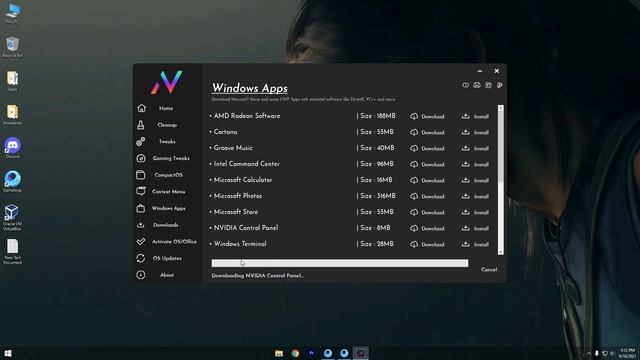Image resolution: width=640 pixels, height=360 pixels.
Task: Open Context Menu section in sidebar
Action: tap(169, 191)
